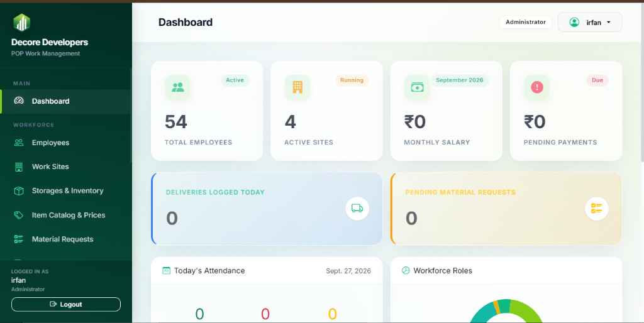Click the Due badge on payments card
This screenshot has width=644, height=323.
coord(597,80)
